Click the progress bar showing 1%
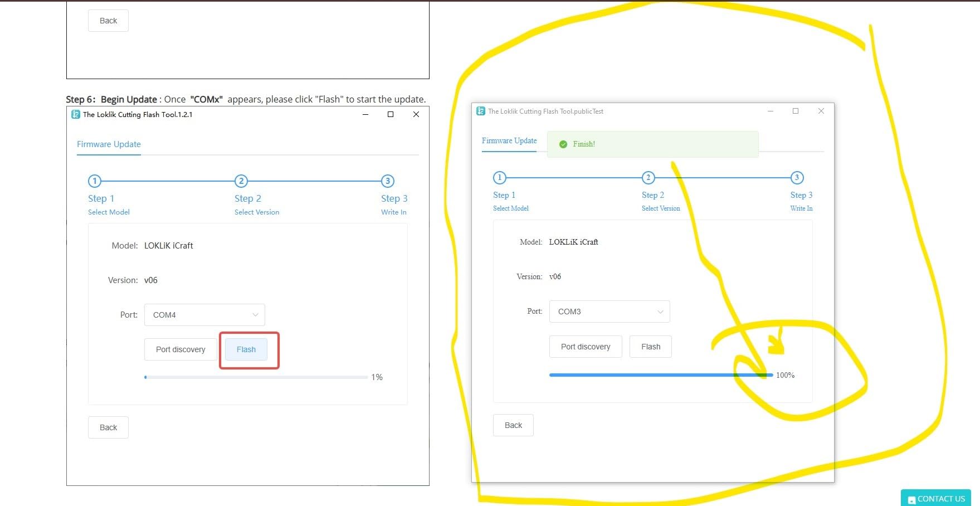Screen dimensions: 980x506 256,377
